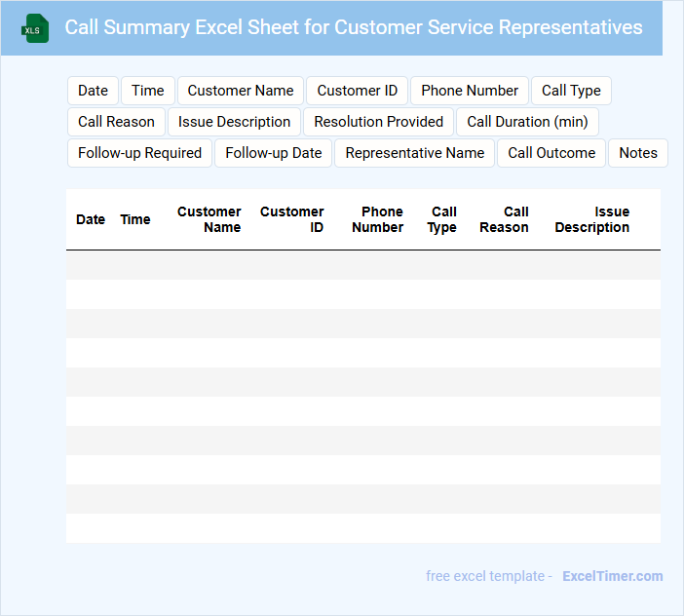This screenshot has height=616, width=684.
Task: Click the Follow-up Date tag
Action: (x=273, y=153)
